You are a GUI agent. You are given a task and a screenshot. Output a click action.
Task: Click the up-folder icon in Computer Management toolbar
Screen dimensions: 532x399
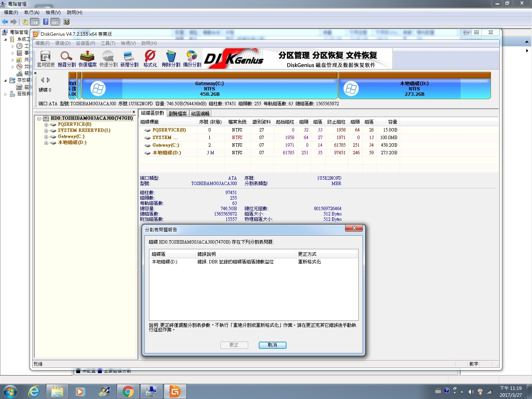click(x=25, y=22)
